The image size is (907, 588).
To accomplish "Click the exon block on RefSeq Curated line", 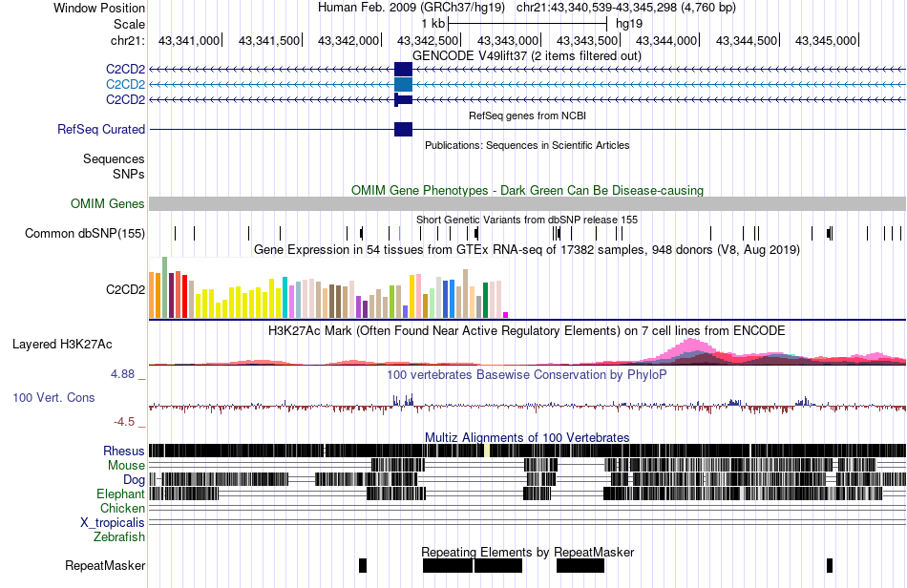I will [x=403, y=129].
